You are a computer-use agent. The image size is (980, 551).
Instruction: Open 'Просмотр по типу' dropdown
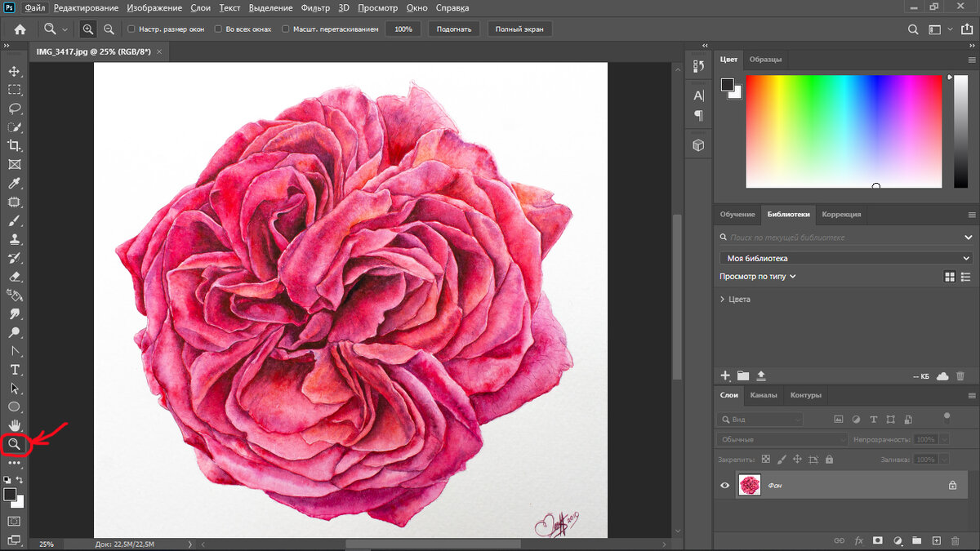coord(757,277)
